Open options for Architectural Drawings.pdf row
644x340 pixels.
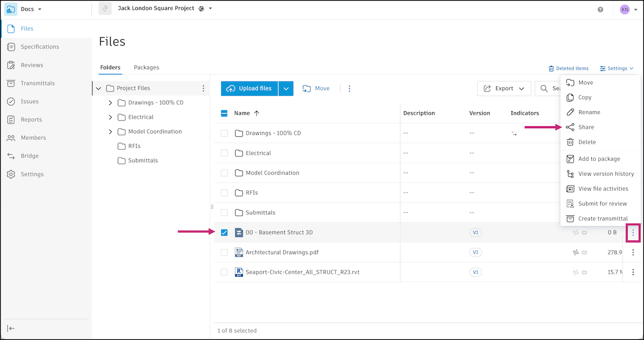[633, 252]
